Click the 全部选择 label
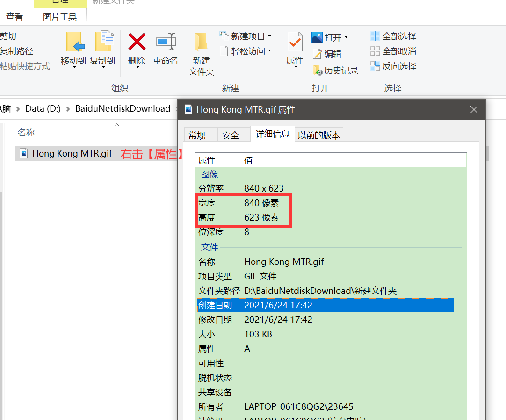Image resolution: width=506 pixels, height=420 pixels. 399,36
